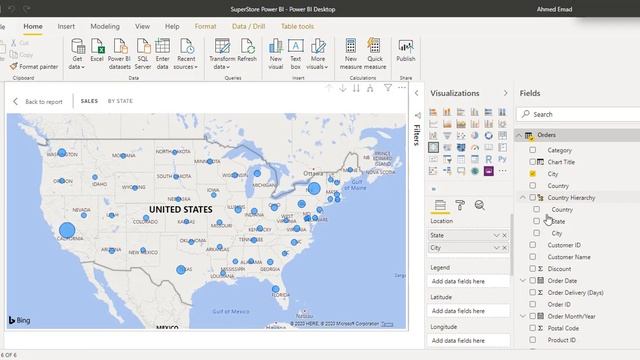Pick the Map visualization type
This screenshot has width=640, height=360.
[x=433, y=147]
